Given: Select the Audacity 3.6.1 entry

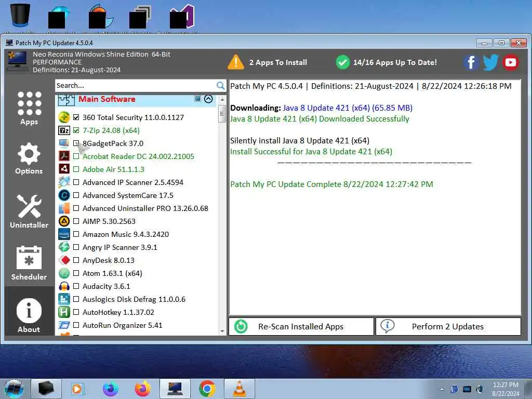Looking at the screenshot, I should 106,286.
